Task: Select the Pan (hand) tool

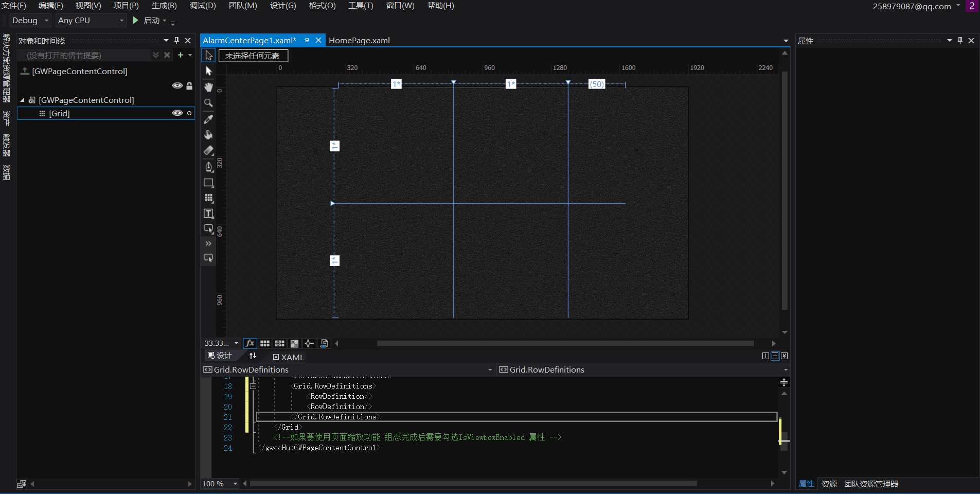Action: coord(208,87)
